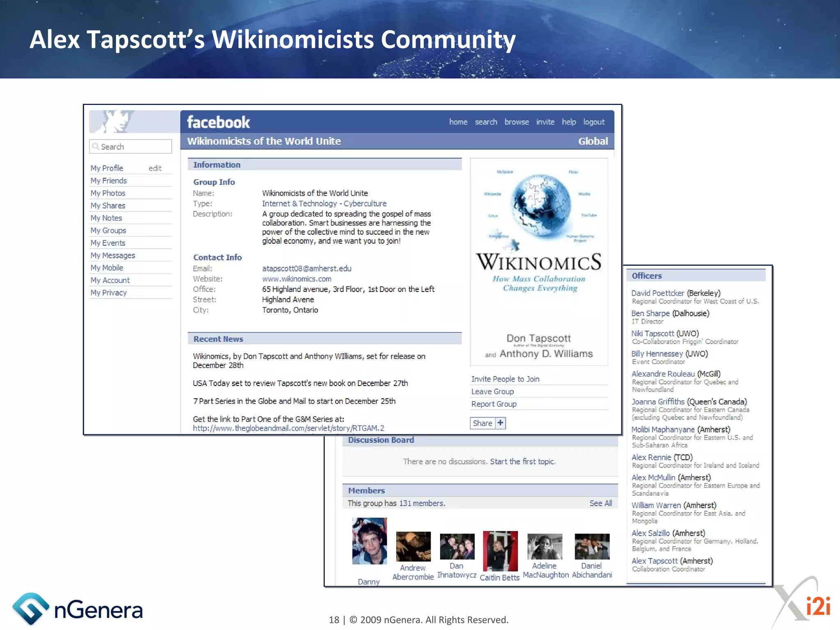Viewport: 840px width, 630px height.
Task: Open officer Joanna Griffiths' profile
Action: (658, 402)
